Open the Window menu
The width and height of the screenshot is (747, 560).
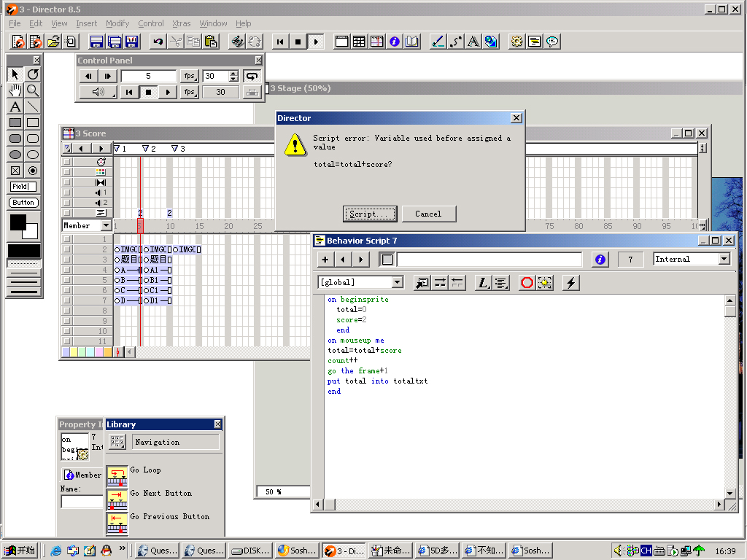tap(213, 23)
